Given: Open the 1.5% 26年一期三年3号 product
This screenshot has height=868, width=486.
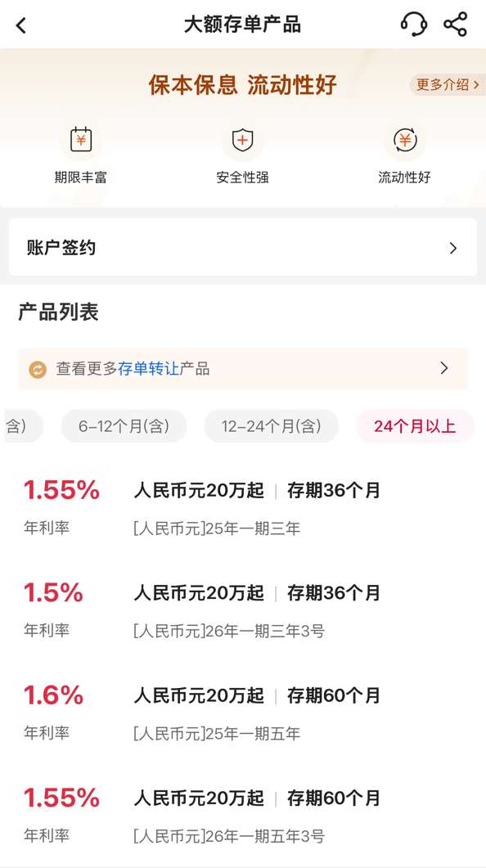Looking at the screenshot, I should (x=243, y=611).
